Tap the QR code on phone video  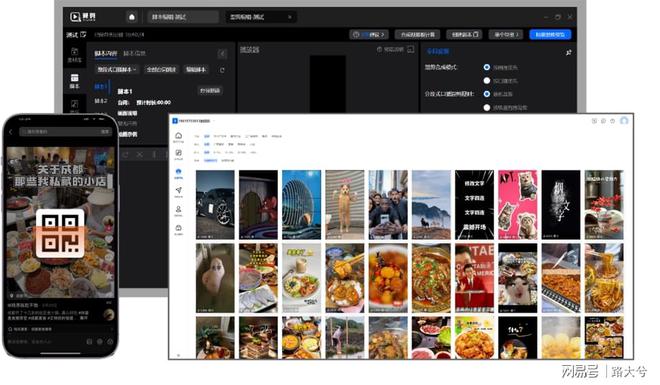point(60,233)
